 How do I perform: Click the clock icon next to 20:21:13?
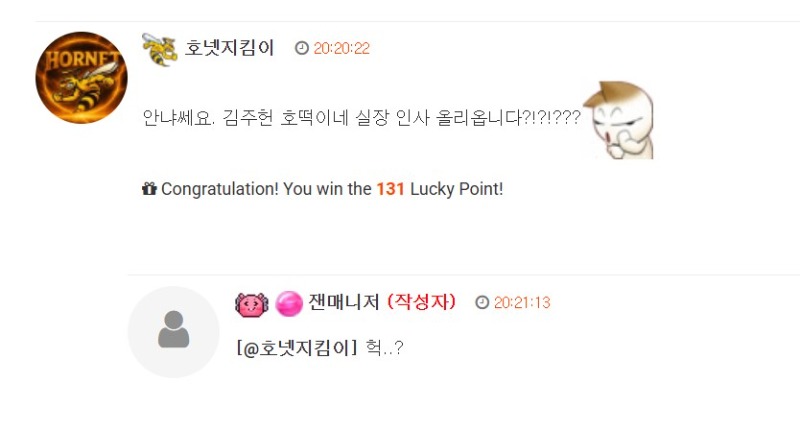pyautogui.click(x=482, y=302)
